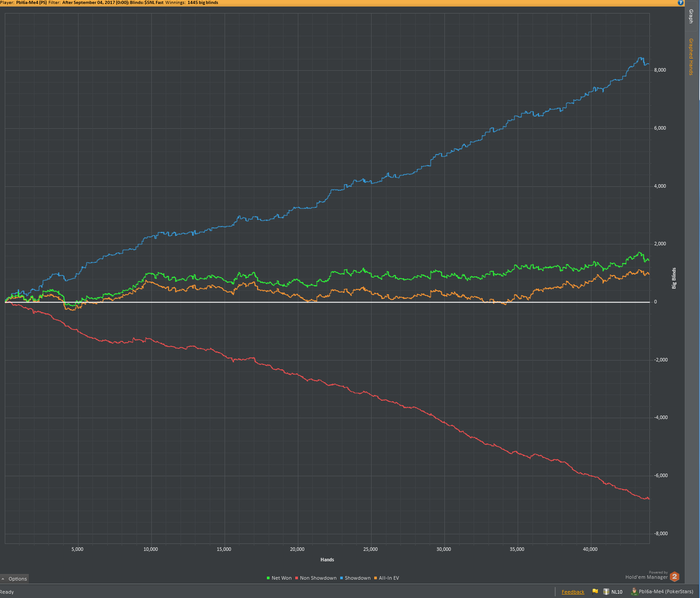Click the 'NL10' status bar label

coord(617,592)
